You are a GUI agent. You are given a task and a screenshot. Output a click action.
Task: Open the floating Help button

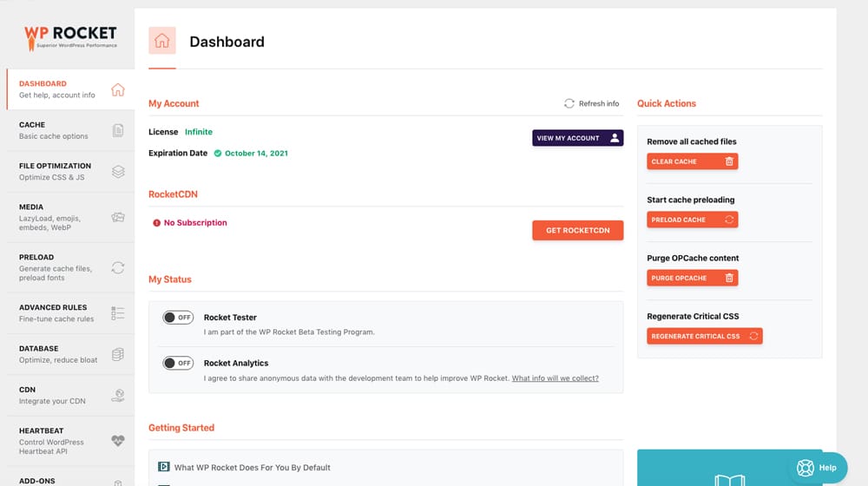click(818, 468)
